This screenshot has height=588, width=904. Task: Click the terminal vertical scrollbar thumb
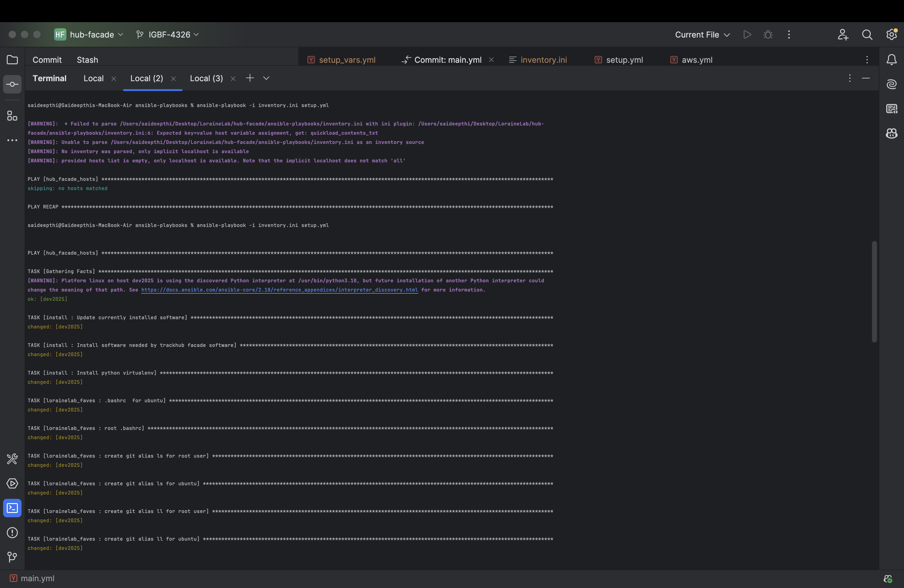(874, 291)
